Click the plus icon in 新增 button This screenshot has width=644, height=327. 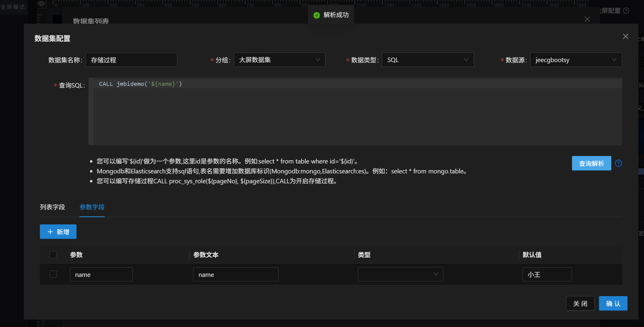tap(50, 232)
